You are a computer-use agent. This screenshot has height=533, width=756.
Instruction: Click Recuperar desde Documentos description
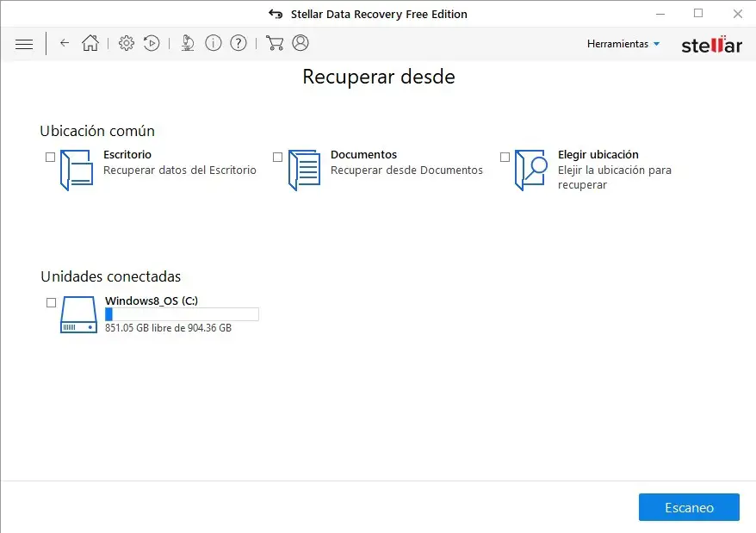coord(406,170)
